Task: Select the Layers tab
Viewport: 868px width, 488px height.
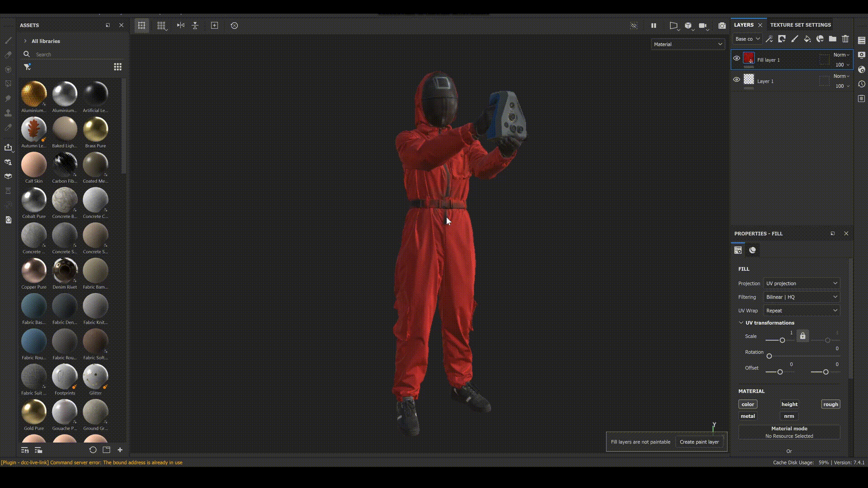Action: point(744,25)
